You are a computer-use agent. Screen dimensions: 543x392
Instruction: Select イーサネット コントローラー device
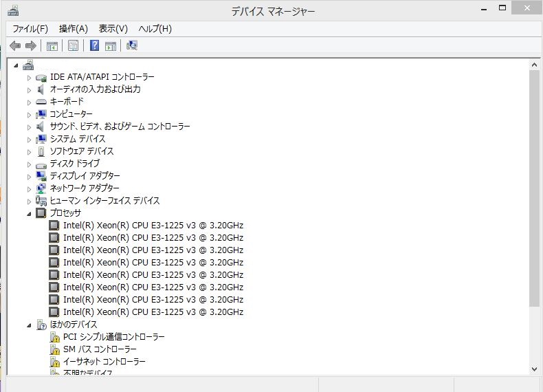104,362
